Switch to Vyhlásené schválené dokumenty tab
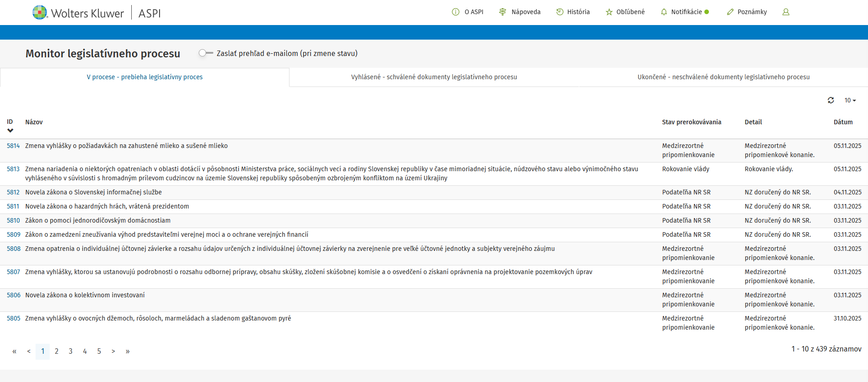868x382 pixels. coord(434,77)
